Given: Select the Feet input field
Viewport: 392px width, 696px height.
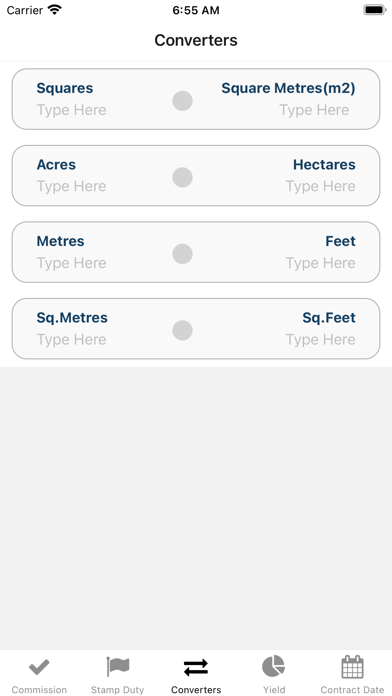Looking at the screenshot, I should tap(320, 263).
